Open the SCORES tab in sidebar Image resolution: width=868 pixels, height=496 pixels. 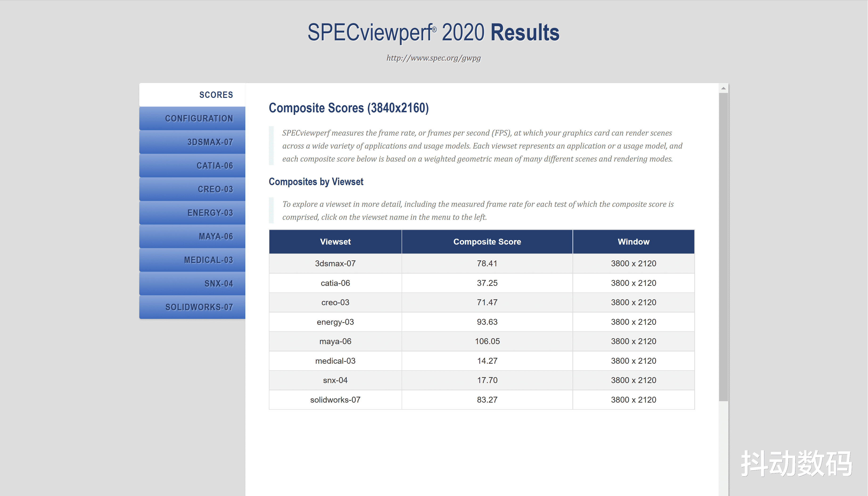pos(192,95)
